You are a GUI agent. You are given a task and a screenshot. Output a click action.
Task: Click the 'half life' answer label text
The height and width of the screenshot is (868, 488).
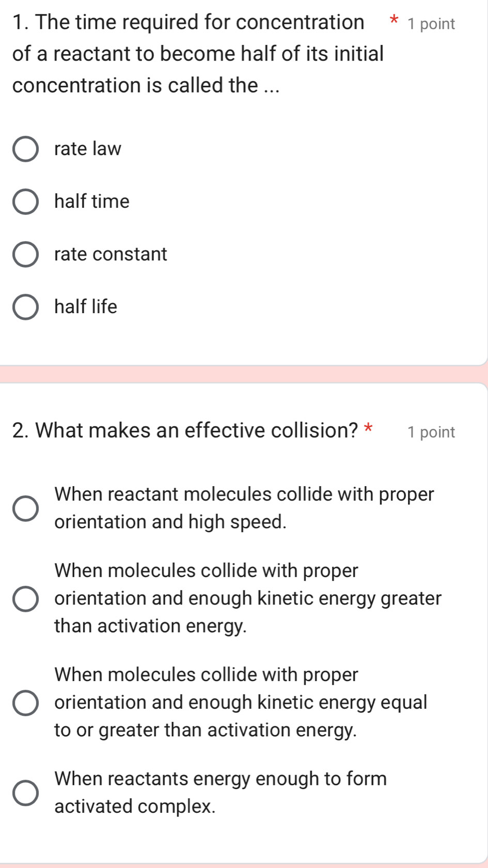coord(86,307)
